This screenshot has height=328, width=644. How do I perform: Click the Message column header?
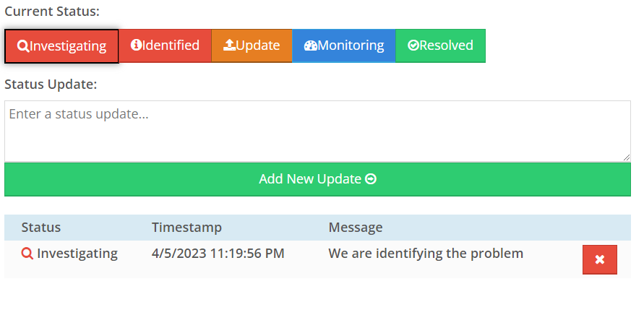tap(356, 228)
